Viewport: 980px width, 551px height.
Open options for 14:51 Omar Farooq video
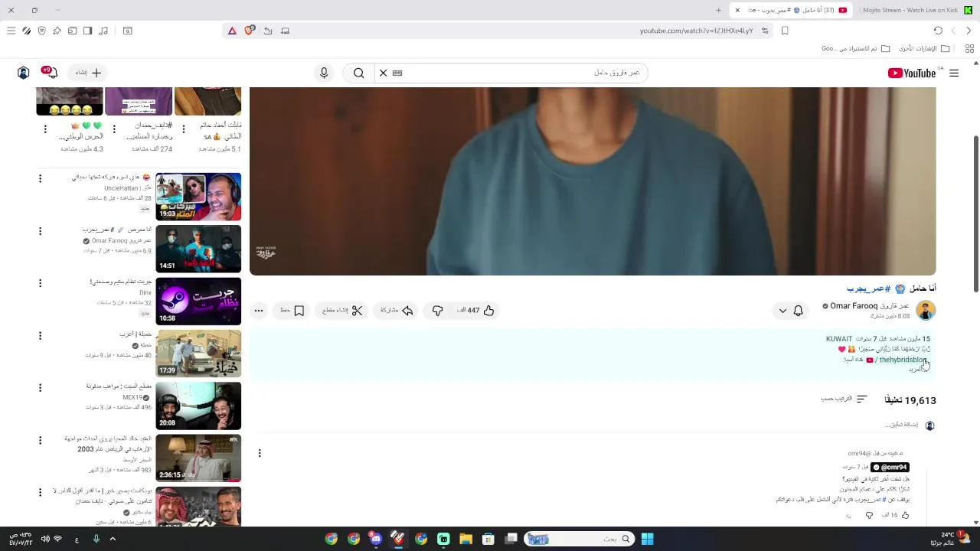[x=41, y=231]
